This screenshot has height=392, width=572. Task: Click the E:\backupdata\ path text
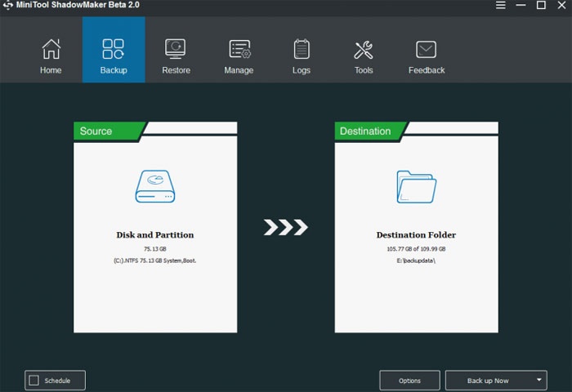(416, 261)
